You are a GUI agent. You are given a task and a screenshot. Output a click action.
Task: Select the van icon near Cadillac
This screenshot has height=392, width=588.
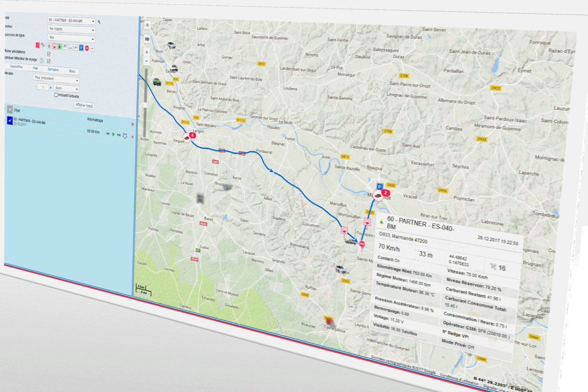coord(174,68)
